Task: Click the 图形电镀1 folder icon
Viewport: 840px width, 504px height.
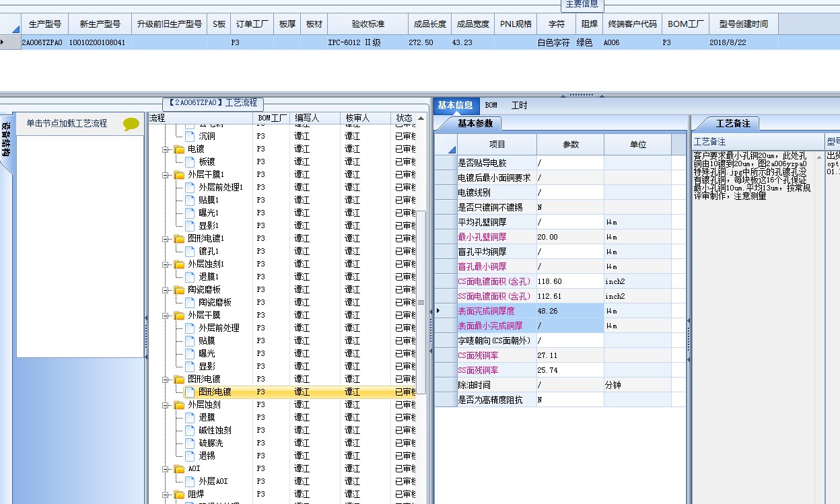Action: click(x=179, y=238)
